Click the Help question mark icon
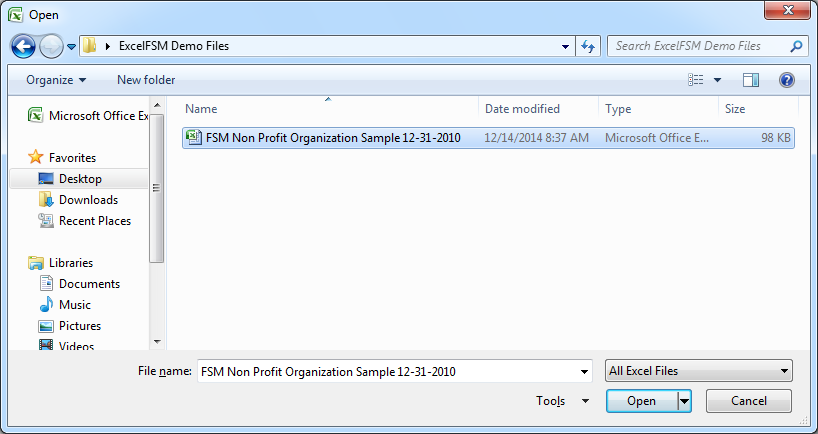The height and width of the screenshot is (434, 818). click(786, 80)
